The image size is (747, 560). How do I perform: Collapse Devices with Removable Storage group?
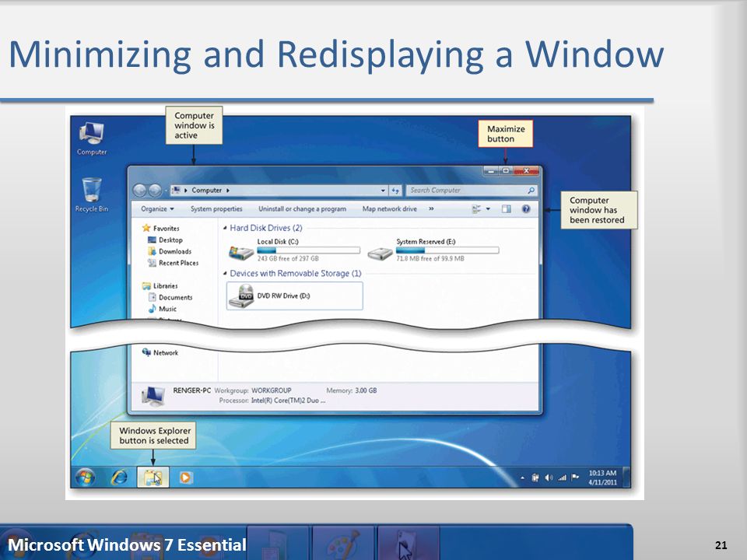click(x=225, y=273)
